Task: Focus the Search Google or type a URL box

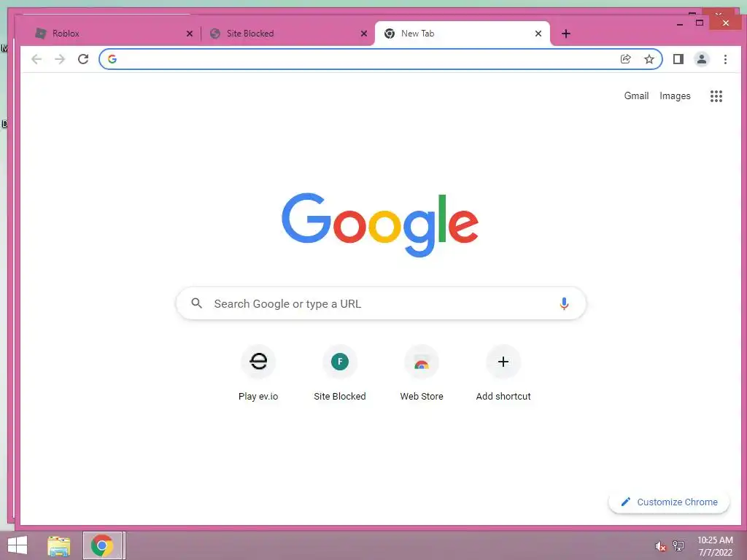Action: pos(381,303)
